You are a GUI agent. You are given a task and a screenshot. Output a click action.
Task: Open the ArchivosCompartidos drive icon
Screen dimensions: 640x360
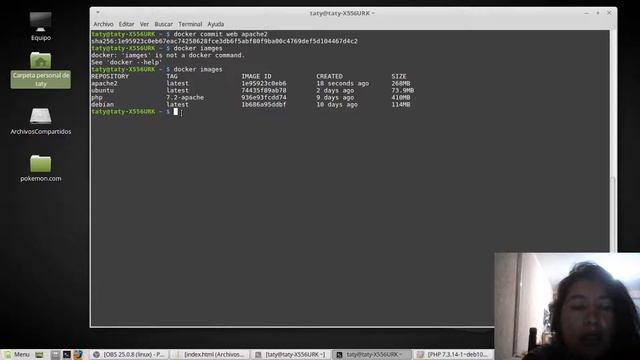pyautogui.click(x=40, y=121)
